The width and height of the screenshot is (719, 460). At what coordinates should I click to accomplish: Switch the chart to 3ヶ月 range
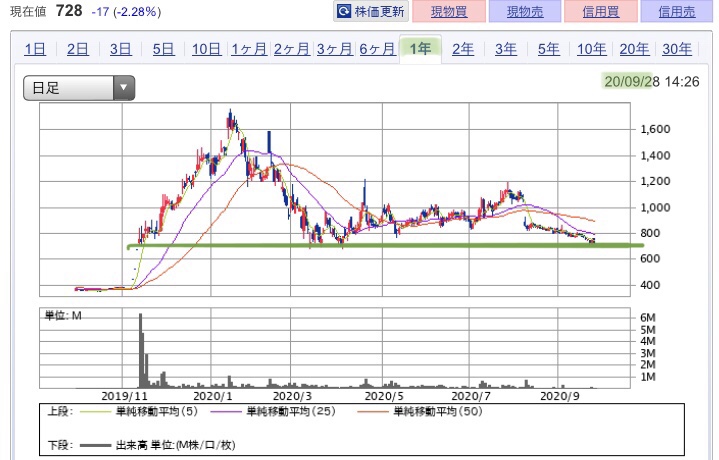coord(335,49)
